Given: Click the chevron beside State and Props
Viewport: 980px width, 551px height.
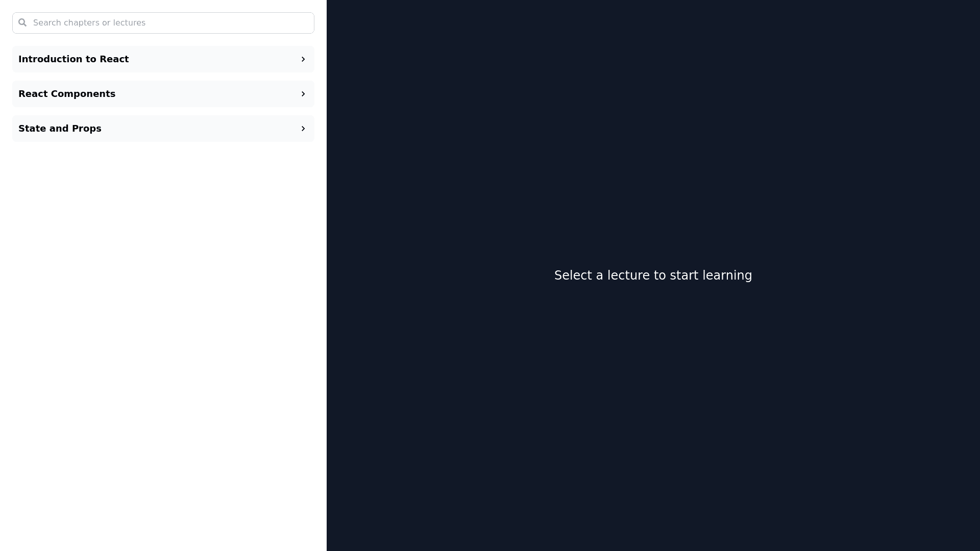Looking at the screenshot, I should click(x=303, y=129).
